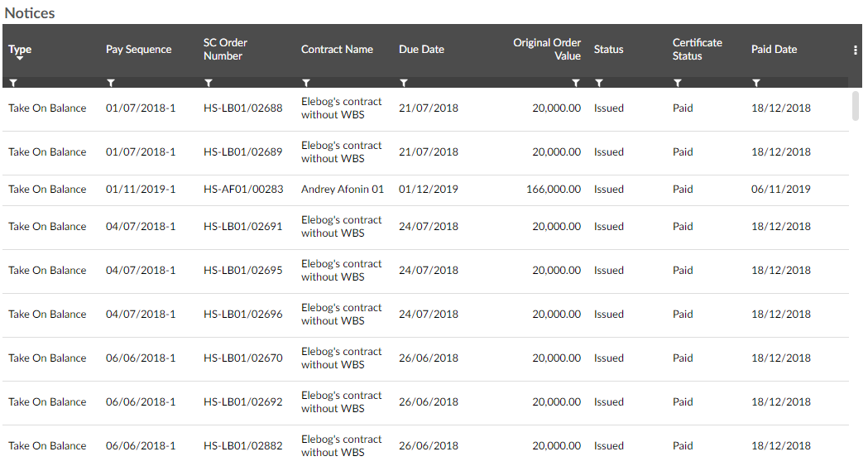Viewport: 868px width, 466px height.
Task: Select row with order HS-AF01/00283
Action: pos(243,190)
